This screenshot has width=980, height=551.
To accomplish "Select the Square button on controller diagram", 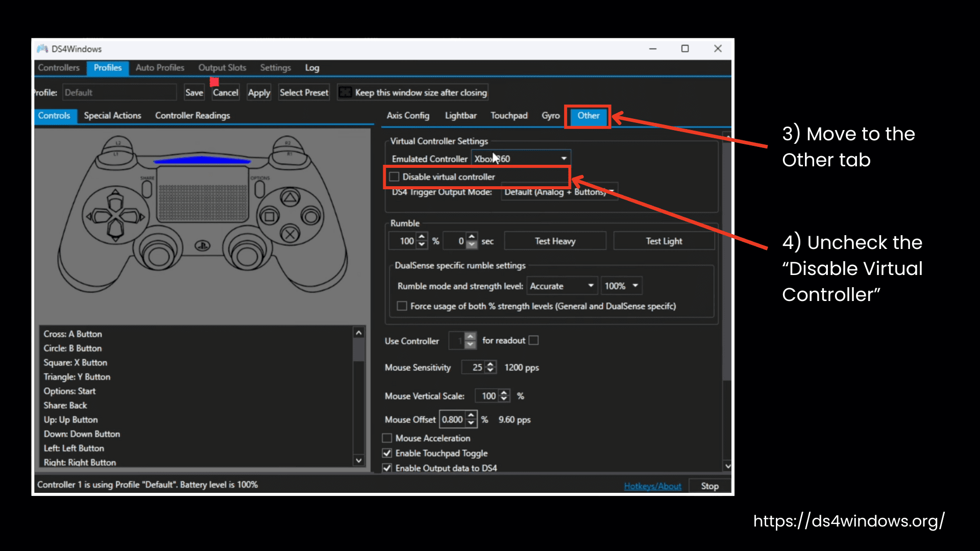I will (x=269, y=216).
